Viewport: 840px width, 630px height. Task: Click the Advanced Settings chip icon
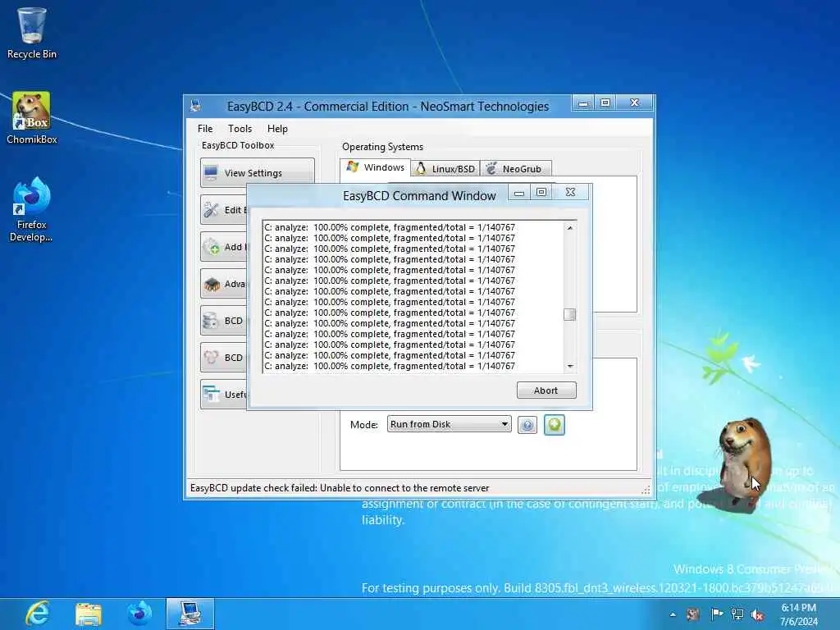pos(212,284)
